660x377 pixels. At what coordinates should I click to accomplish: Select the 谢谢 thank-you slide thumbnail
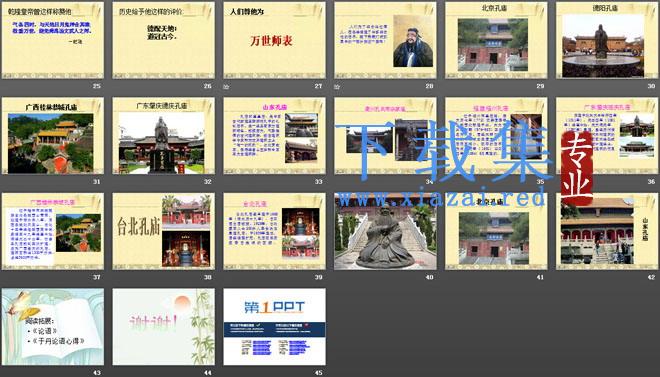[x=164, y=327]
